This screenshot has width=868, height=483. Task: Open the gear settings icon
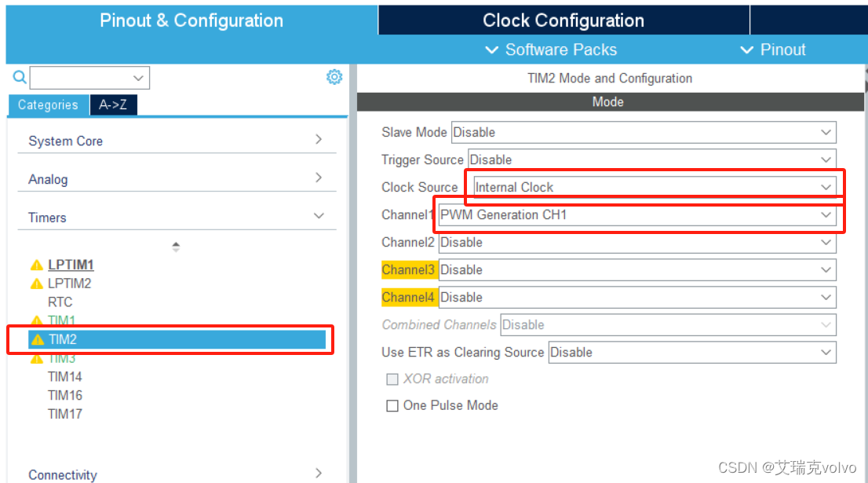334,77
